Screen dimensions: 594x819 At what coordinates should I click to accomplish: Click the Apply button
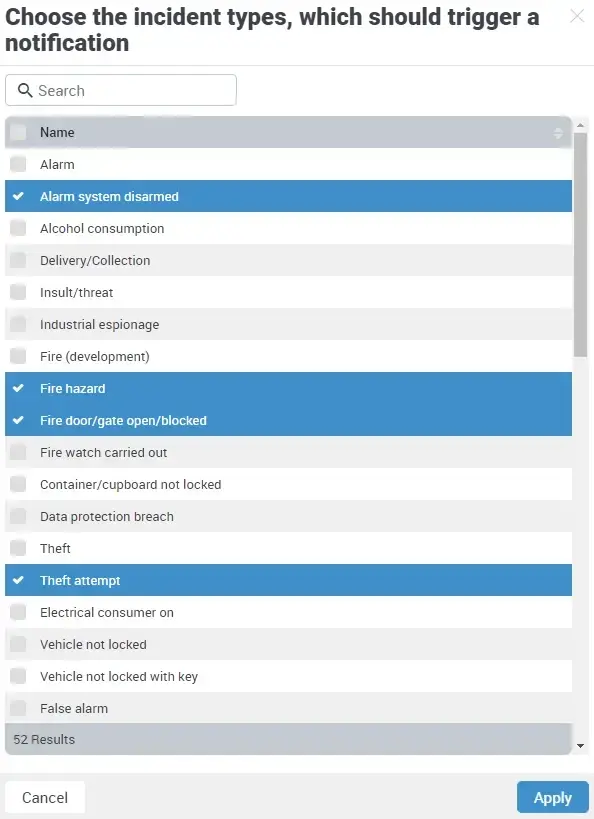tap(552, 797)
